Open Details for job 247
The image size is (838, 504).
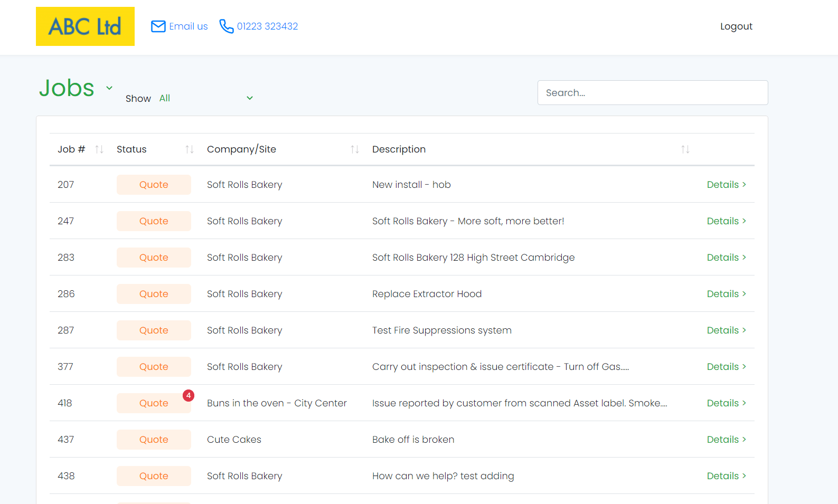(x=727, y=221)
